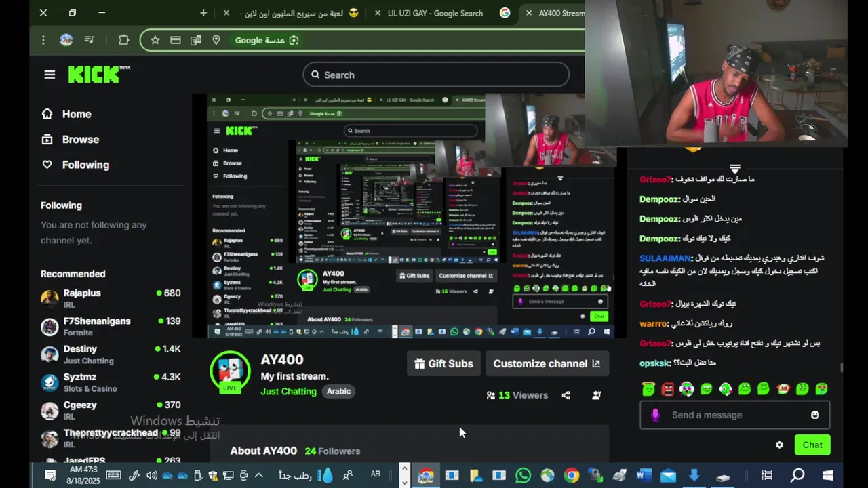Image resolution: width=868 pixels, height=488 pixels.
Task: Focus the Kick Search field
Action: click(436, 75)
